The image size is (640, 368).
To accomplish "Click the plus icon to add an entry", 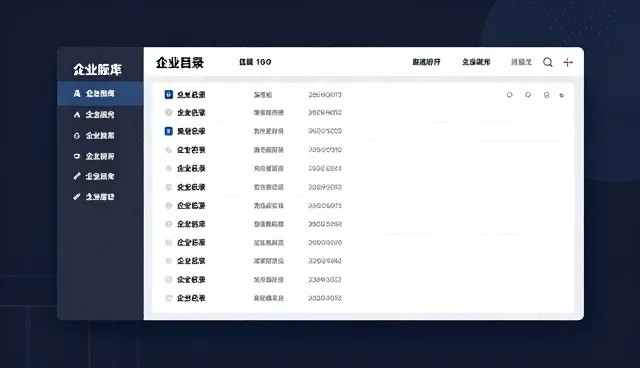I will (568, 62).
